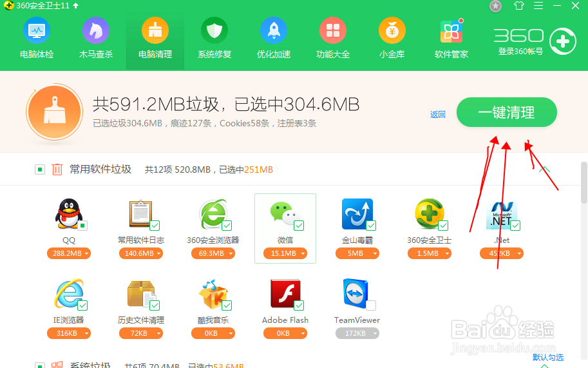
Task: Toggle the QQ checkbox
Action: pyautogui.click(x=82, y=226)
